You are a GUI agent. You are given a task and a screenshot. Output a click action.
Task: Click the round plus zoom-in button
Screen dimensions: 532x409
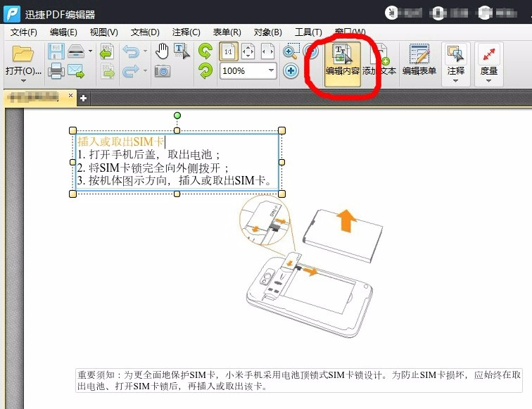pyautogui.click(x=291, y=71)
